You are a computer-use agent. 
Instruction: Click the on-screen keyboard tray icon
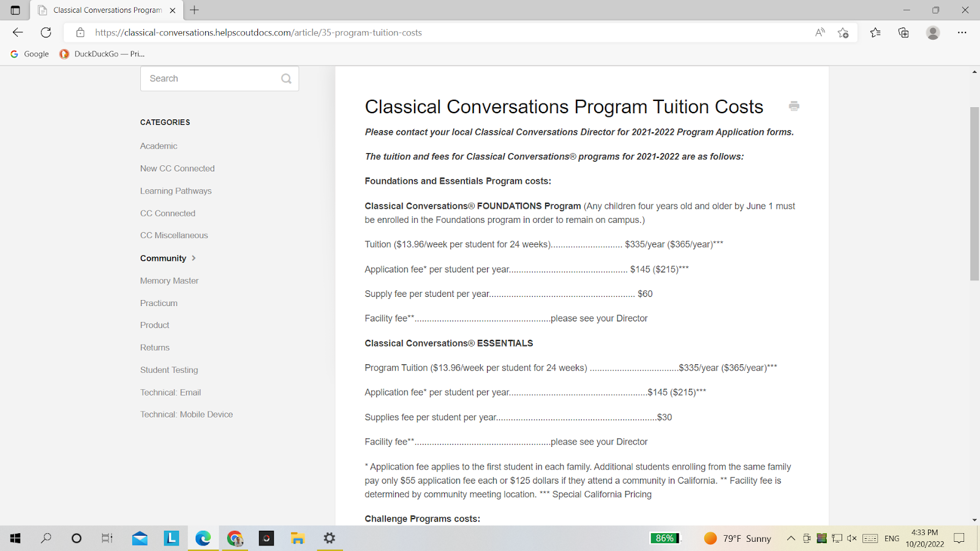coord(870,538)
